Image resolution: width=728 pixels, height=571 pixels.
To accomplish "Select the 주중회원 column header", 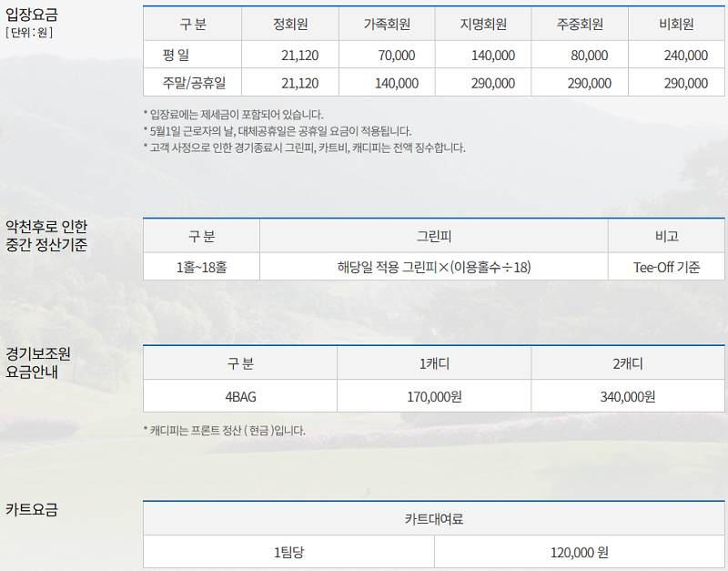I will 580,25.
